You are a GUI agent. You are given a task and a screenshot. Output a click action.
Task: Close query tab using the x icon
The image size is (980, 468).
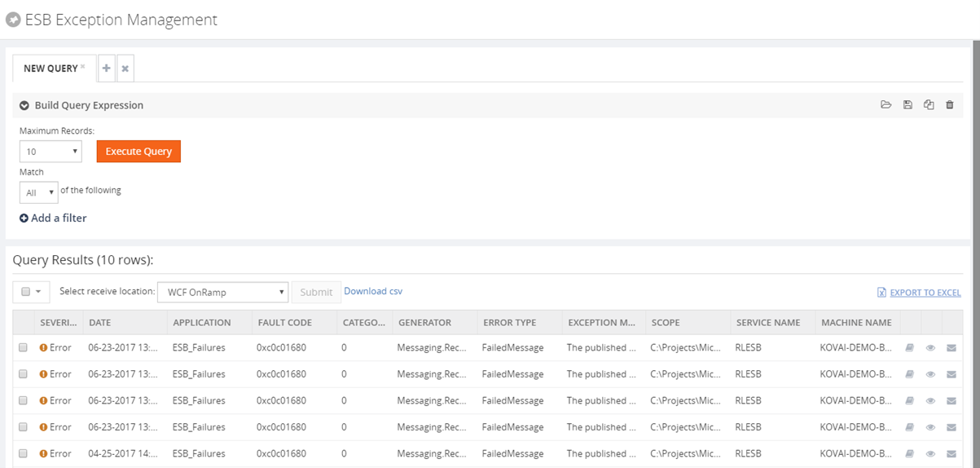125,68
